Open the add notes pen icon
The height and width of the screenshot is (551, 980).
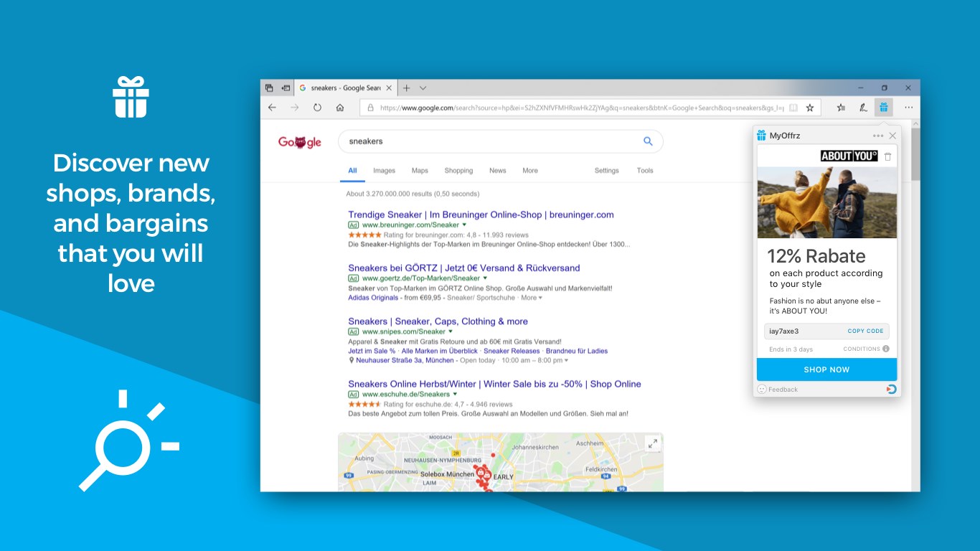[863, 108]
